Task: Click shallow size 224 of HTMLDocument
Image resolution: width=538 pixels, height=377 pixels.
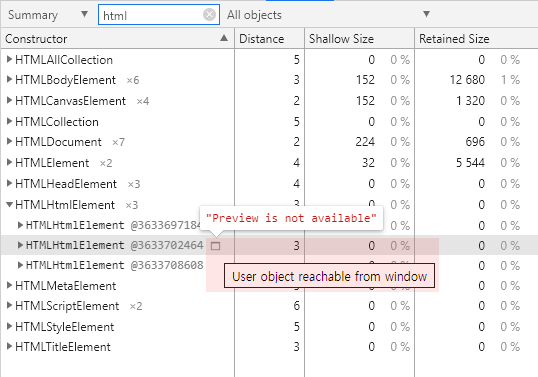Action: click(x=365, y=142)
